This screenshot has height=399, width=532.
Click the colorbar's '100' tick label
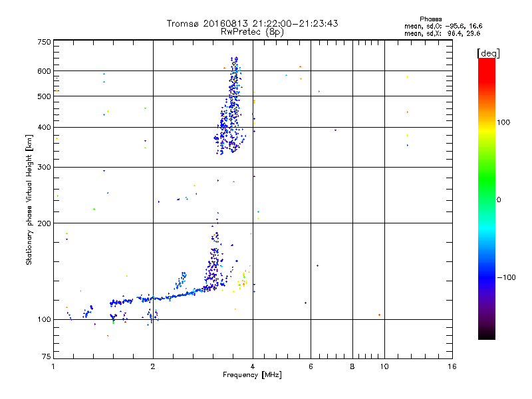click(503, 122)
